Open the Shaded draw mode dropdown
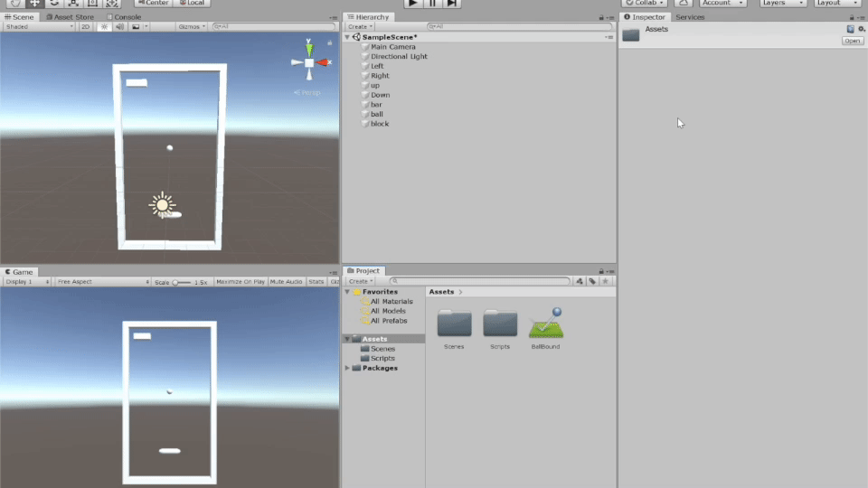 click(x=38, y=27)
